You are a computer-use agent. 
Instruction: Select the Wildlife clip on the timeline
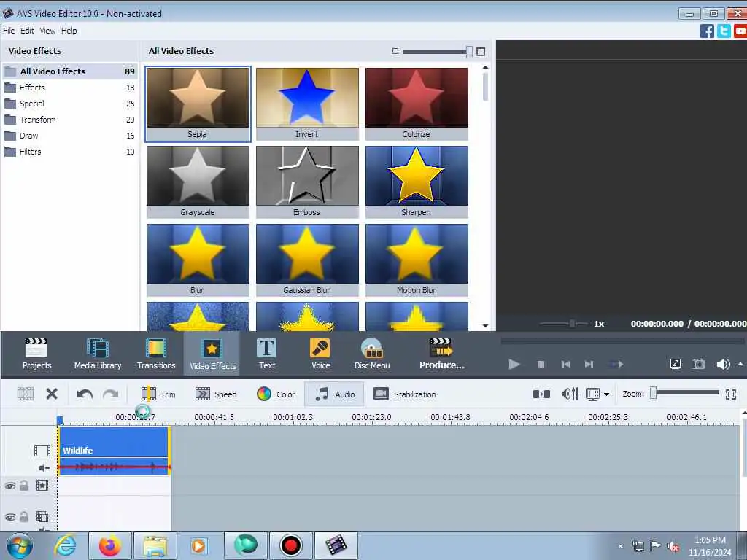point(114,451)
